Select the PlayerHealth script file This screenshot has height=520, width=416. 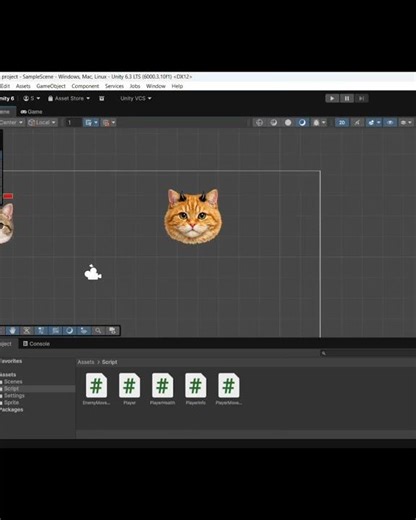tap(162, 389)
